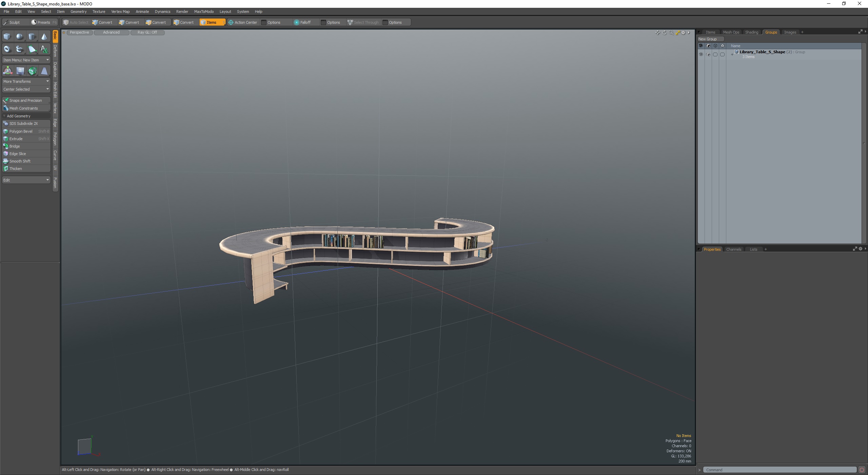Select the taper grid tool

click(44, 71)
